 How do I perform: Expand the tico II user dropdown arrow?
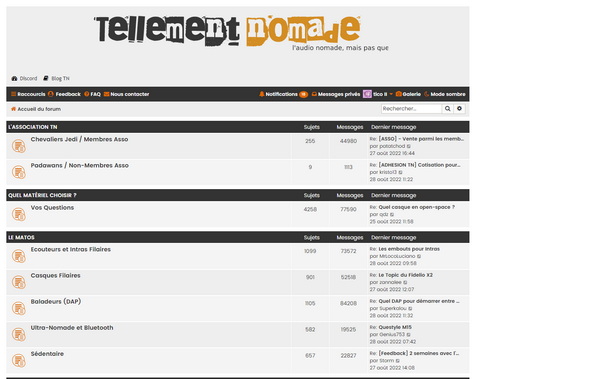(391, 94)
